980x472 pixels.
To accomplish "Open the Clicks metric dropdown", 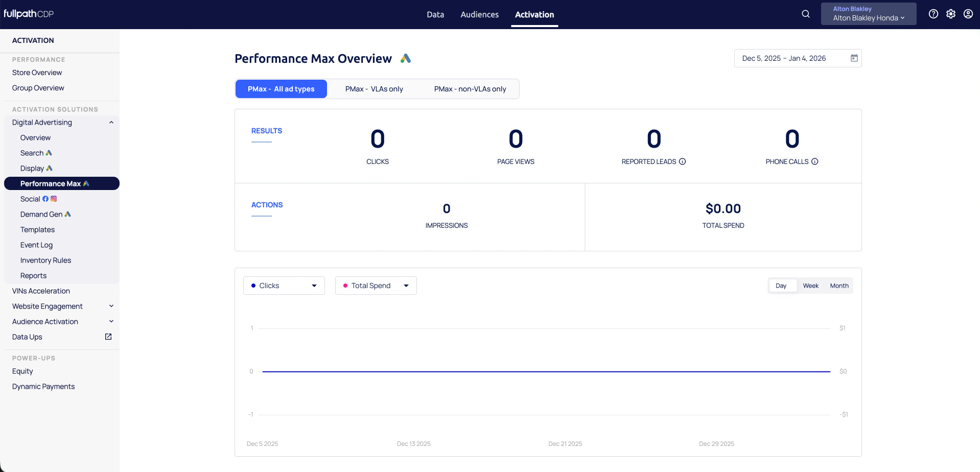I will [284, 286].
